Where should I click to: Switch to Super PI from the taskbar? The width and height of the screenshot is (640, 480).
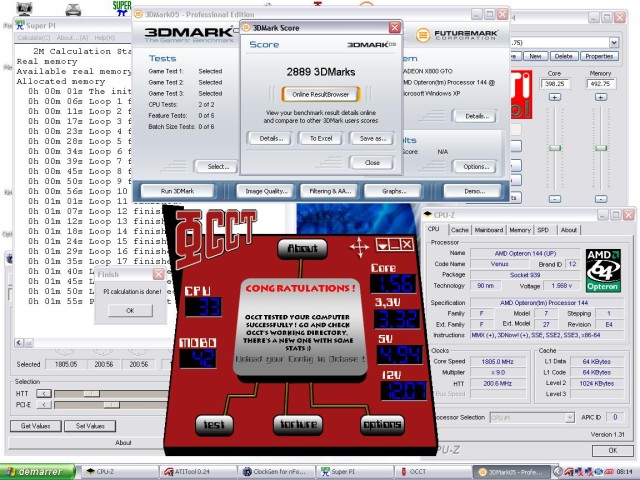click(355, 472)
